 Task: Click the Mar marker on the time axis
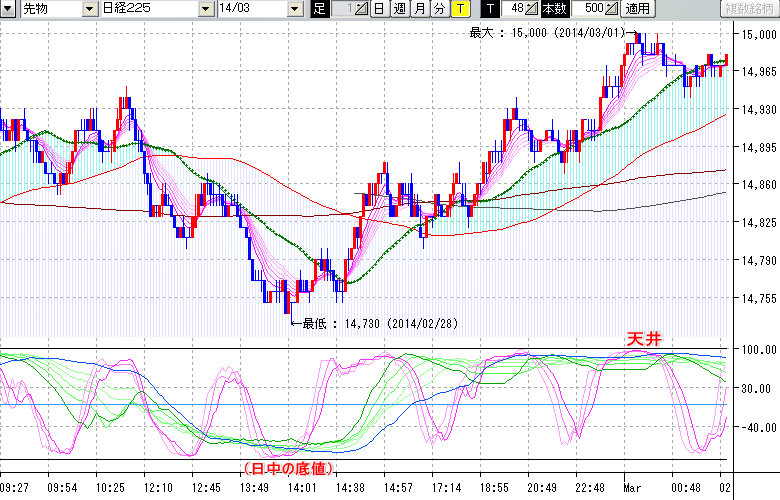[x=633, y=487]
